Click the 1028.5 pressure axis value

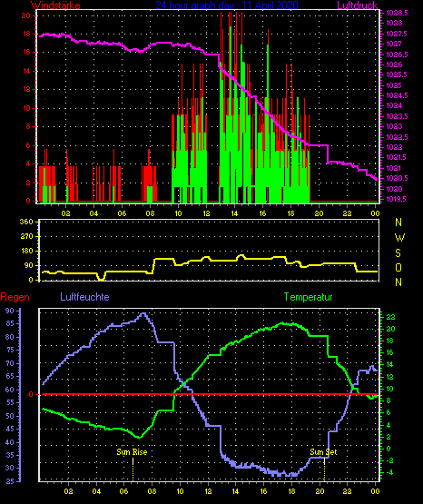[397, 13]
